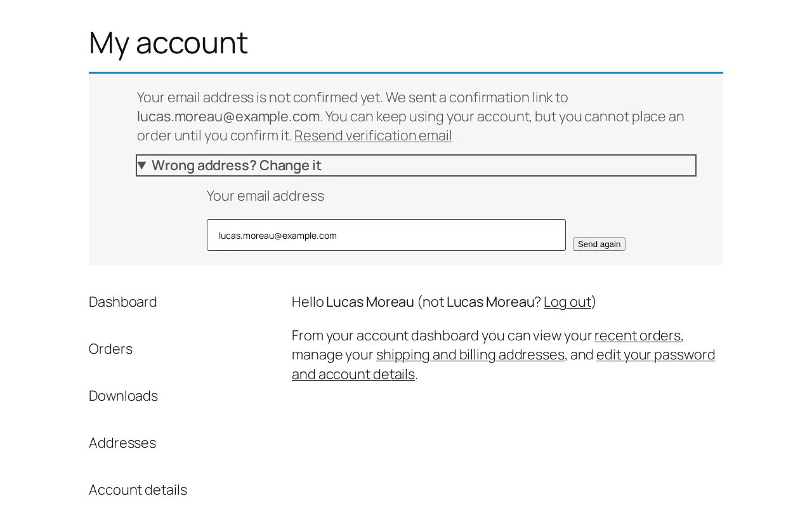Click the Send again button
The image size is (812, 508).
(599, 244)
